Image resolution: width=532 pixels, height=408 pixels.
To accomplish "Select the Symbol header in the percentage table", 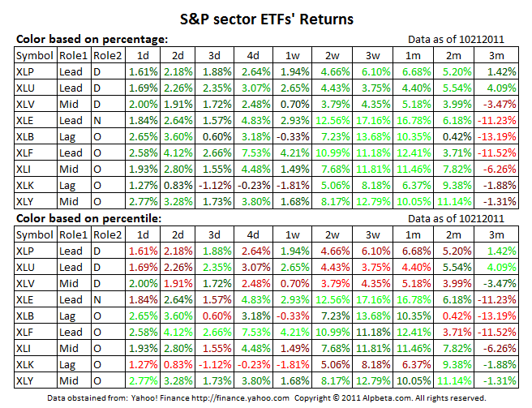I will [34, 55].
